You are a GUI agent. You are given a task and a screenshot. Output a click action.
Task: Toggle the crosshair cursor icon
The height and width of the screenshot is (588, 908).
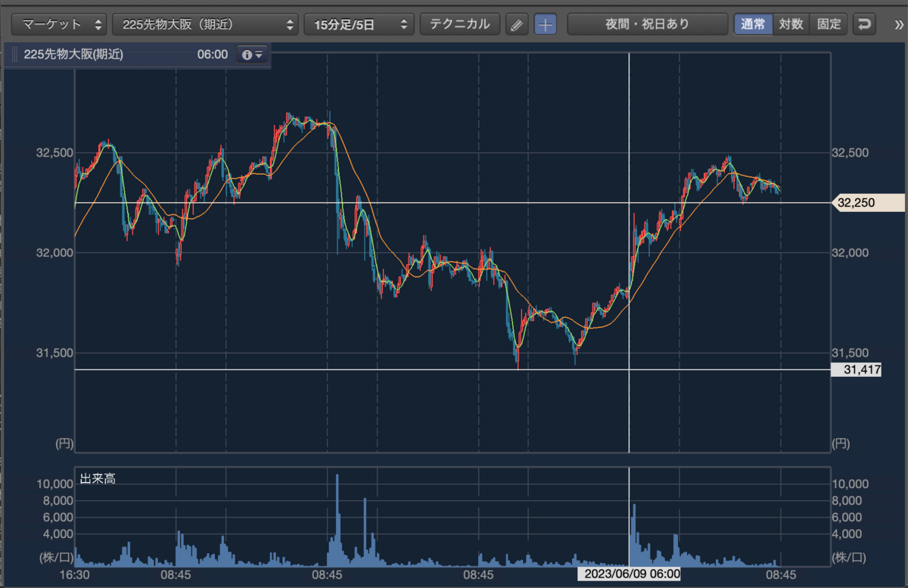545,24
